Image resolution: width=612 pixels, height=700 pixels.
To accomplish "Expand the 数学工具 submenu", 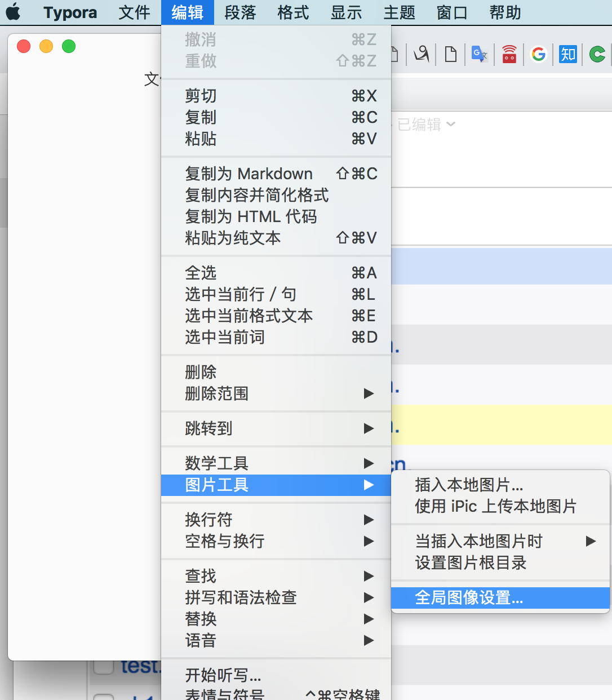I will (276, 463).
